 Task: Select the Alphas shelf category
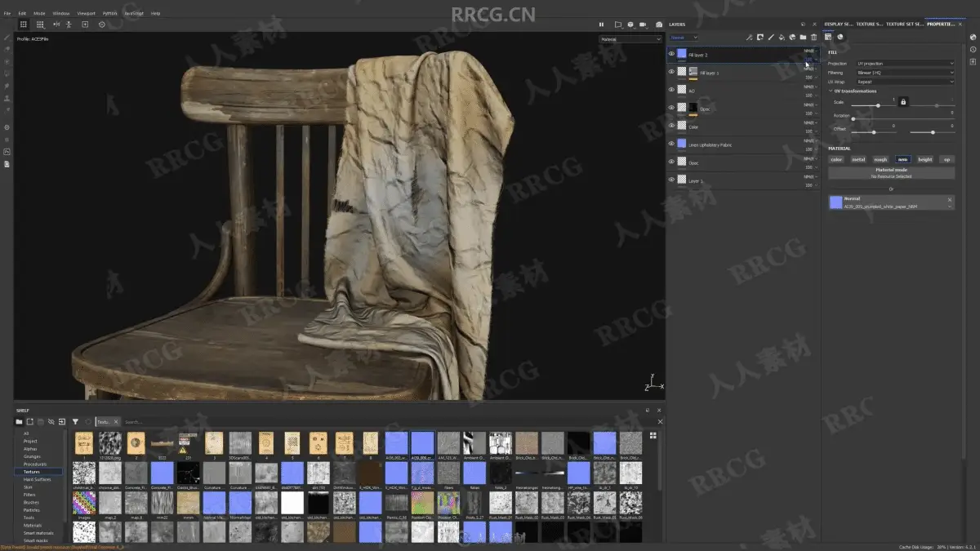tap(30, 449)
